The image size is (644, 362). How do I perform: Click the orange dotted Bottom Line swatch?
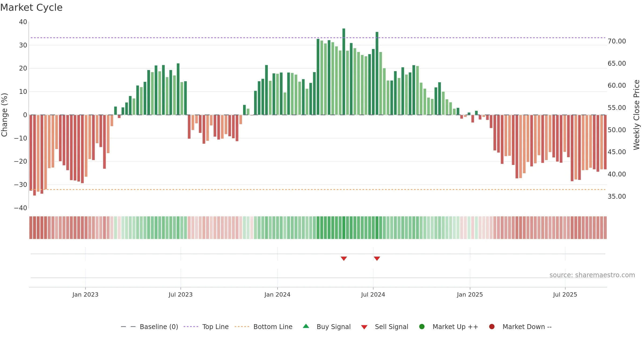pyautogui.click(x=242, y=327)
